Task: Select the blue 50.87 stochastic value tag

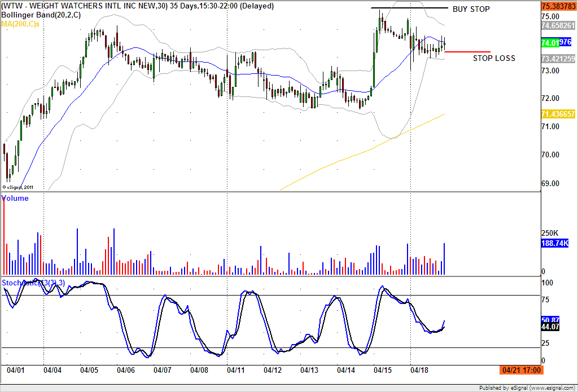Action: pos(550,319)
